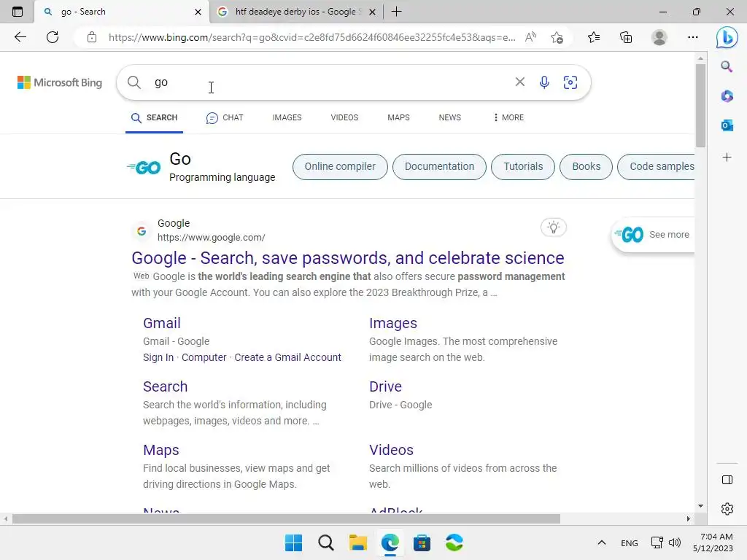
Task: Switch to the MAPS tab
Action: pos(398,117)
